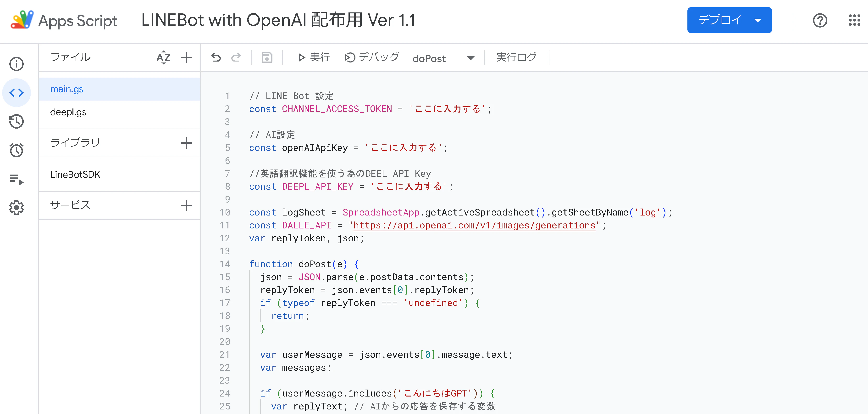Open the Overview info icon in sidebar
Viewport: 868px width, 414px height.
(x=16, y=64)
